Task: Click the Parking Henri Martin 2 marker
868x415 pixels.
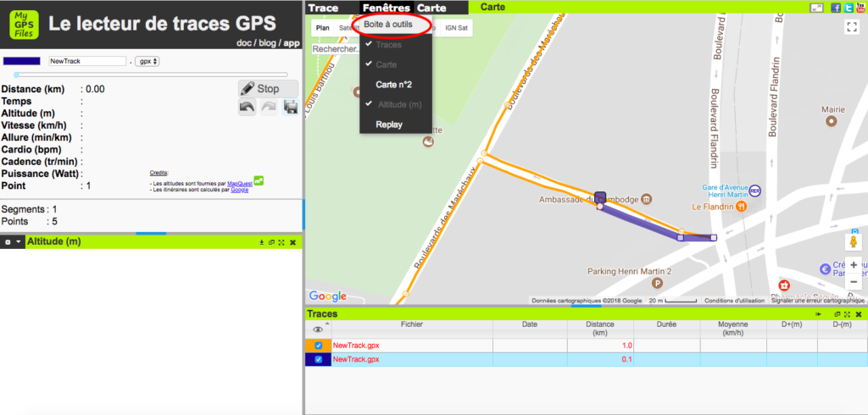Action: pyautogui.click(x=657, y=284)
